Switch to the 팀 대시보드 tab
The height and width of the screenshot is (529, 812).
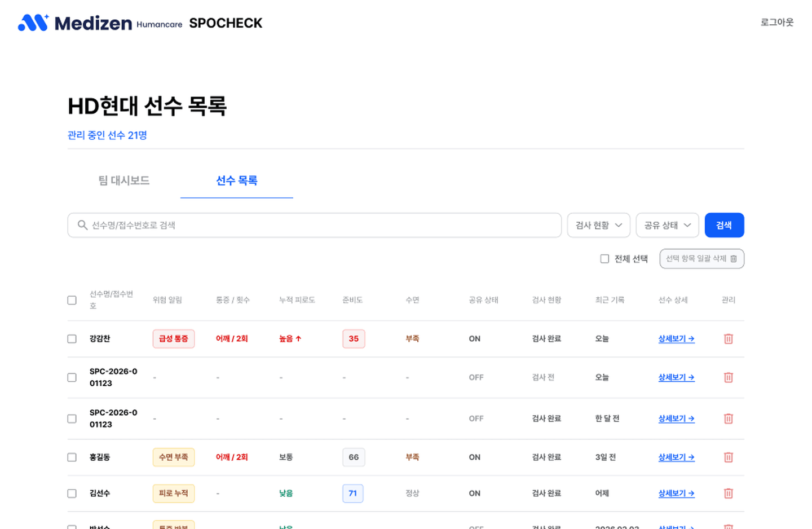[x=124, y=180]
